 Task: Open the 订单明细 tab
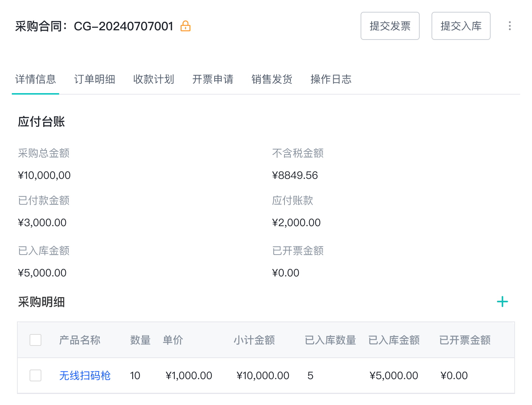tap(95, 79)
